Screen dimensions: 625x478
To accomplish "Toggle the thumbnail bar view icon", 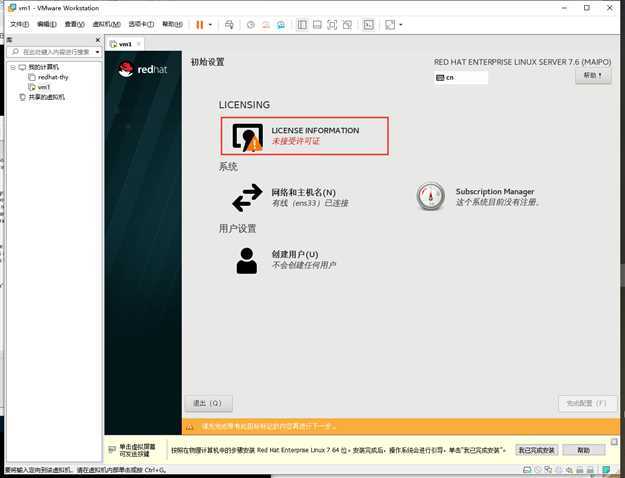I will 317,25.
